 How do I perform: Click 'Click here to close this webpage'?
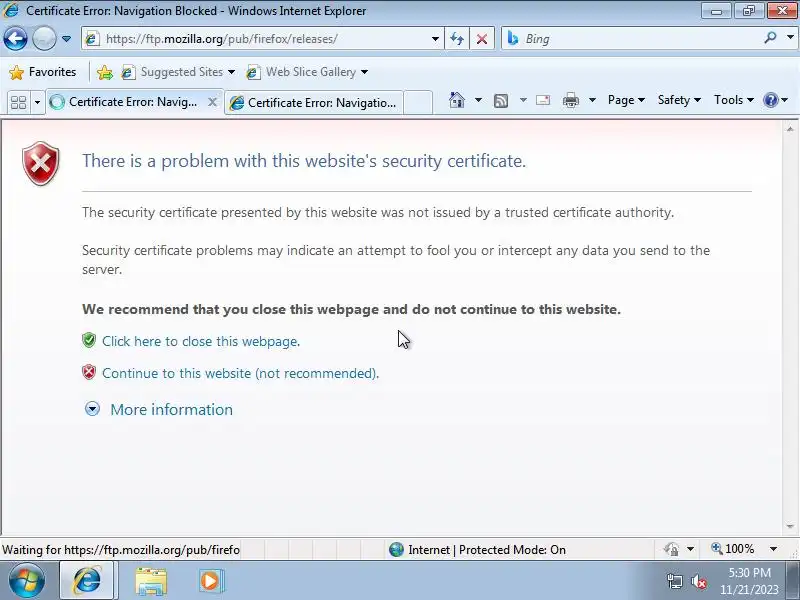click(x=201, y=341)
